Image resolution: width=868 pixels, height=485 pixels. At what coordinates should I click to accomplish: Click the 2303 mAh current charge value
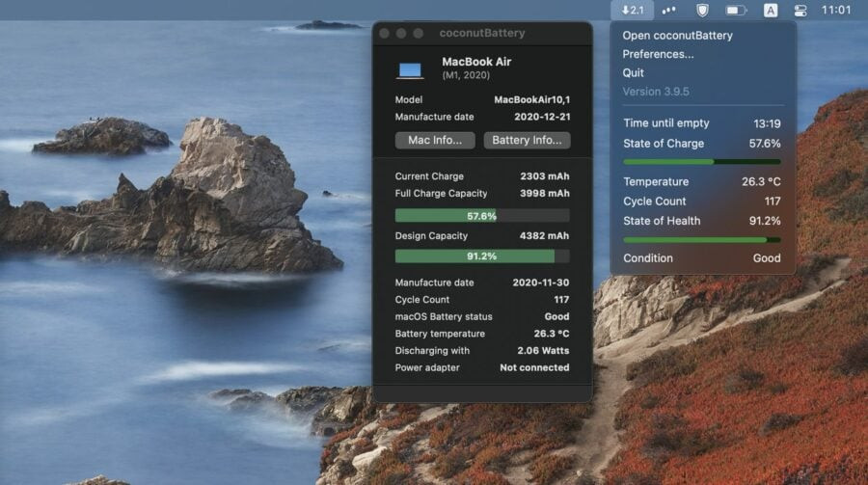tap(544, 176)
